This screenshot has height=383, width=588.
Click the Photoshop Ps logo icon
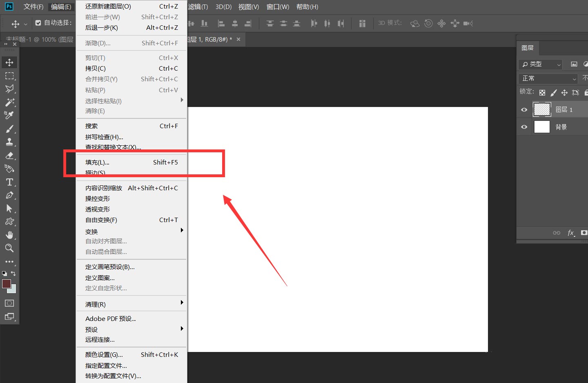(x=9, y=7)
